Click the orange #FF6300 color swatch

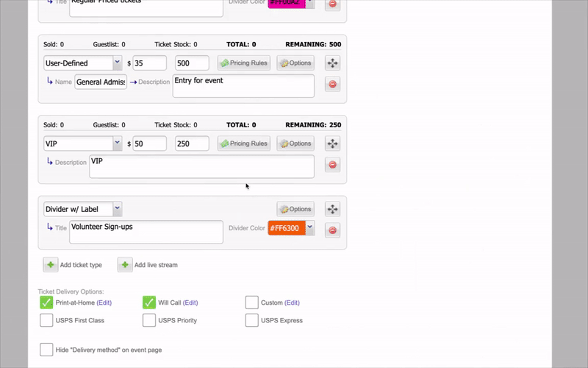tap(287, 228)
